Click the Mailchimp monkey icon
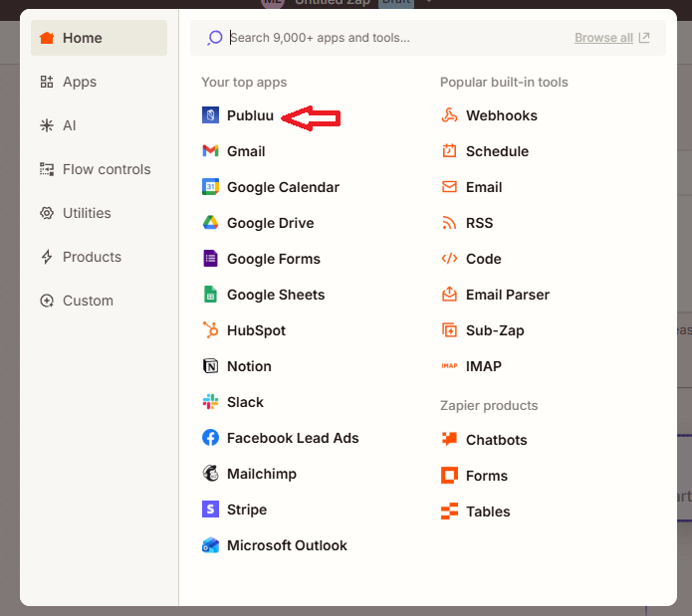The width and height of the screenshot is (692, 616). tap(210, 474)
